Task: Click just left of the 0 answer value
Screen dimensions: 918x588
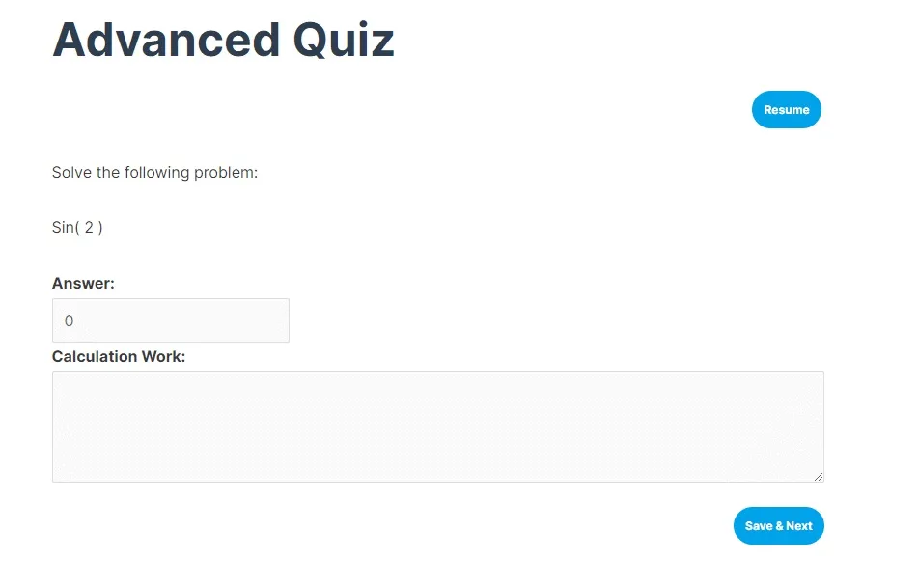Action: [x=61, y=320]
